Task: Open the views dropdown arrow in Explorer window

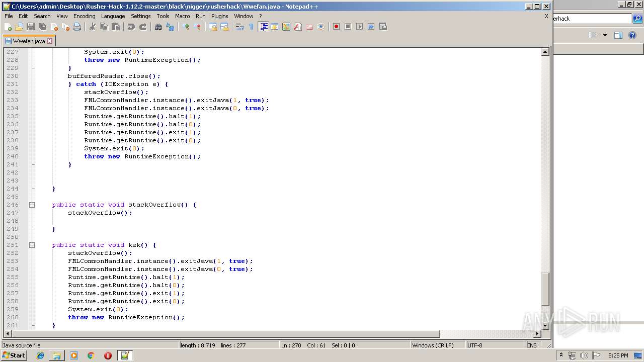Action: coord(605,35)
